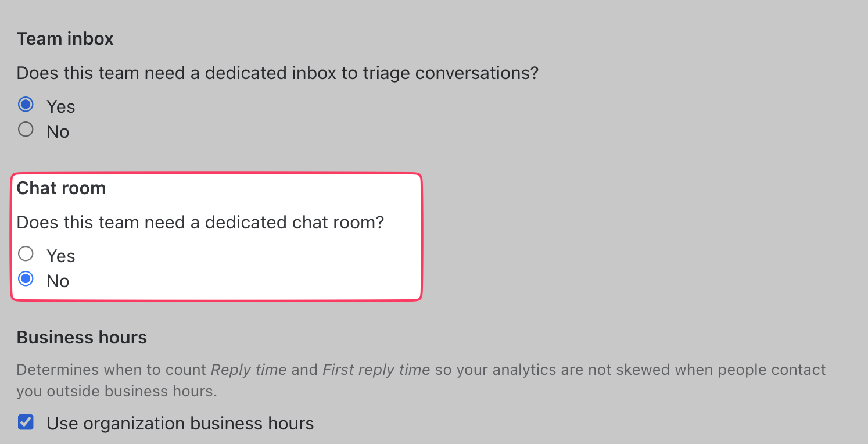This screenshot has height=444, width=868.
Task: Enable the dedicated chat room option
Action: click(x=26, y=253)
